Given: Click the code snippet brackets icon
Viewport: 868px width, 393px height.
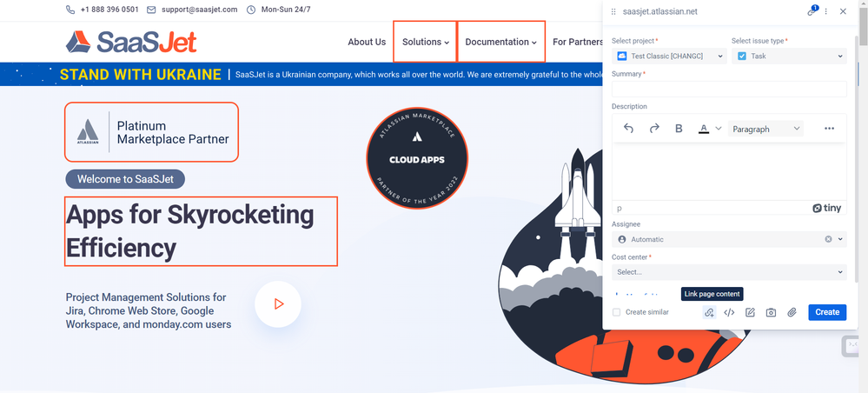Looking at the screenshot, I should click(730, 313).
